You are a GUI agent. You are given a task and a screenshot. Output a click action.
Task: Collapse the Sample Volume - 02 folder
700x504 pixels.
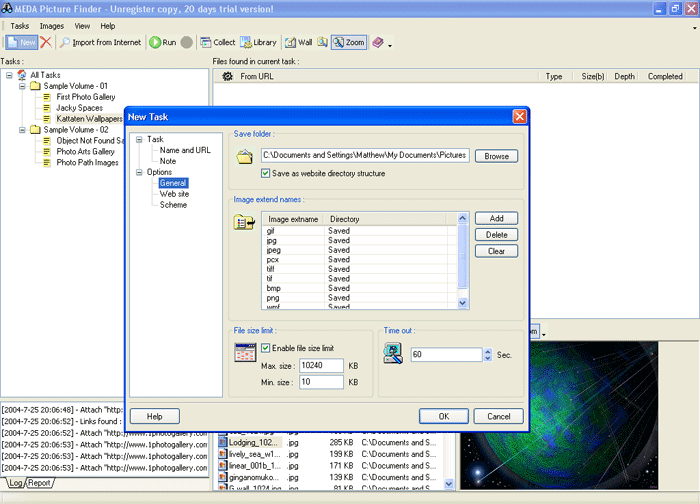[22, 130]
